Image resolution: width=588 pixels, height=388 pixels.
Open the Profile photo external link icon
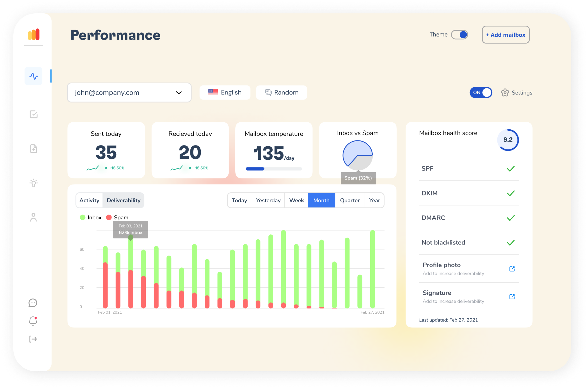(x=512, y=269)
